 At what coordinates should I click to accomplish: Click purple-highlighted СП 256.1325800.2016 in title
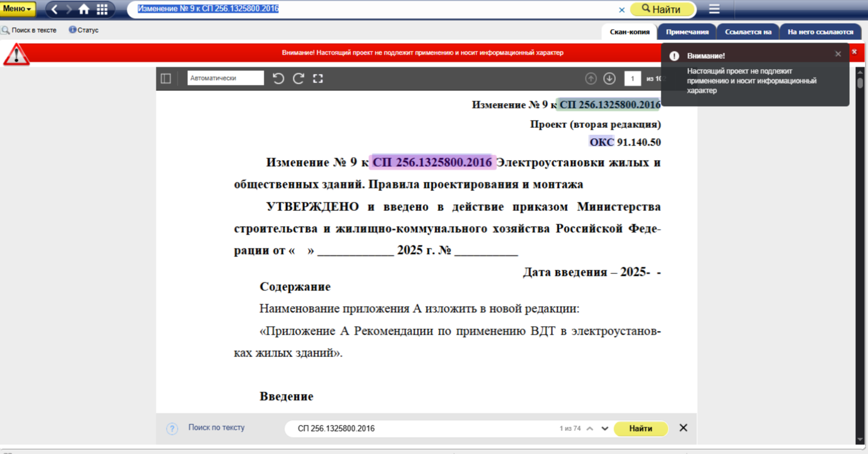(432, 162)
